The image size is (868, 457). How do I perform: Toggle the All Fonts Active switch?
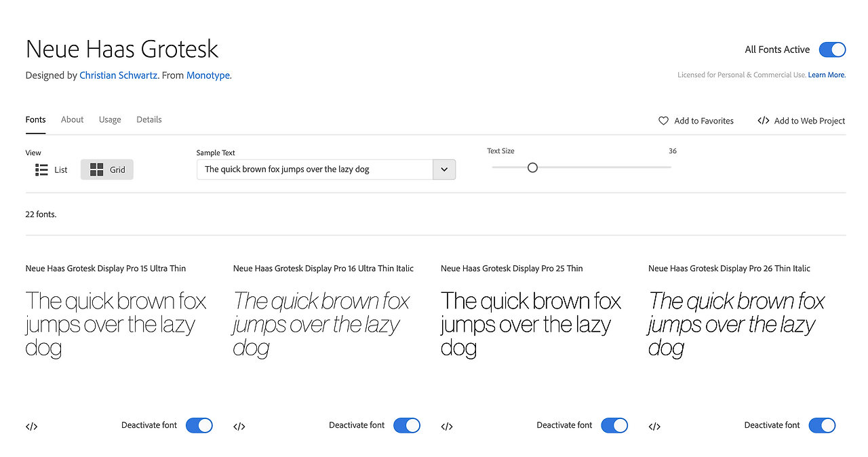(x=832, y=49)
